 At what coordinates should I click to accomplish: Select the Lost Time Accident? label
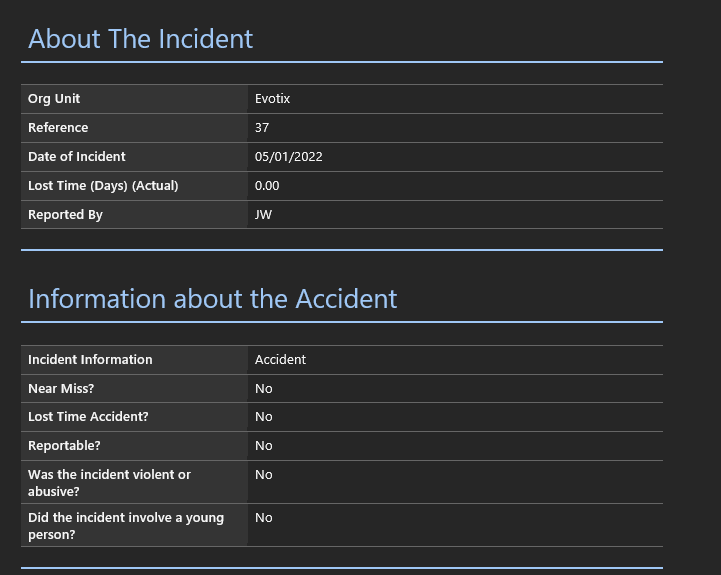88,417
